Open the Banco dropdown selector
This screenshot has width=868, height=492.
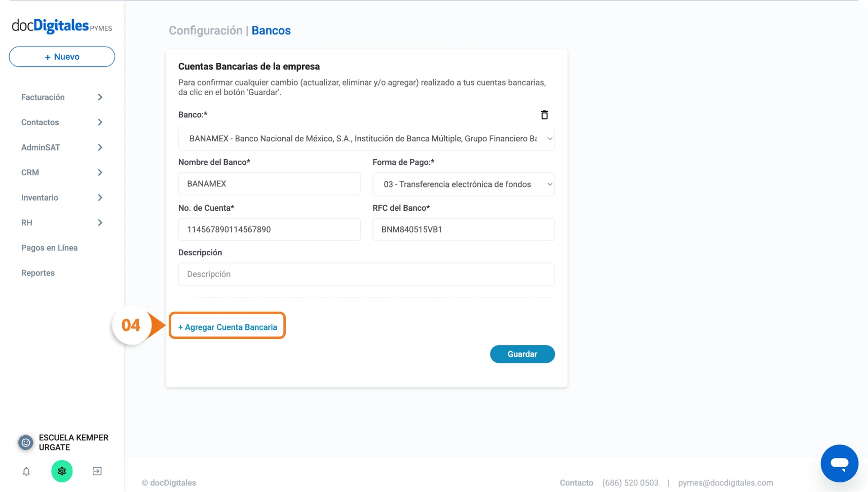[366, 139]
